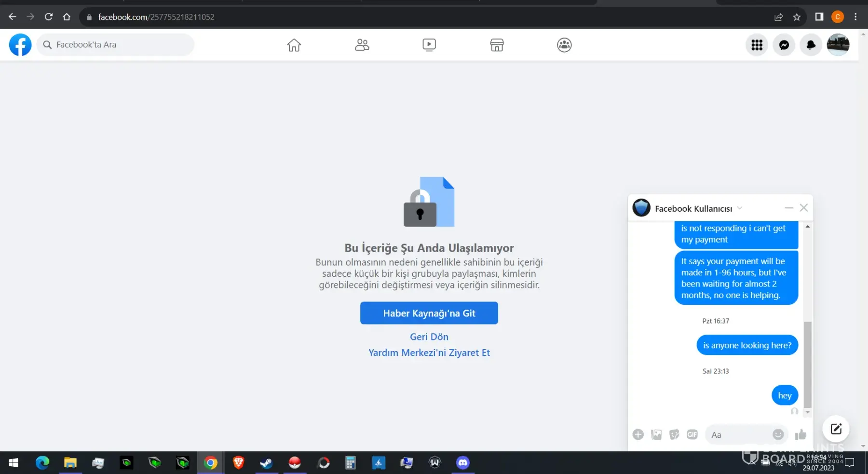Click the 'is anyone looking here?' message
This screenshot has height=474, width=868.
coord(747,345)
